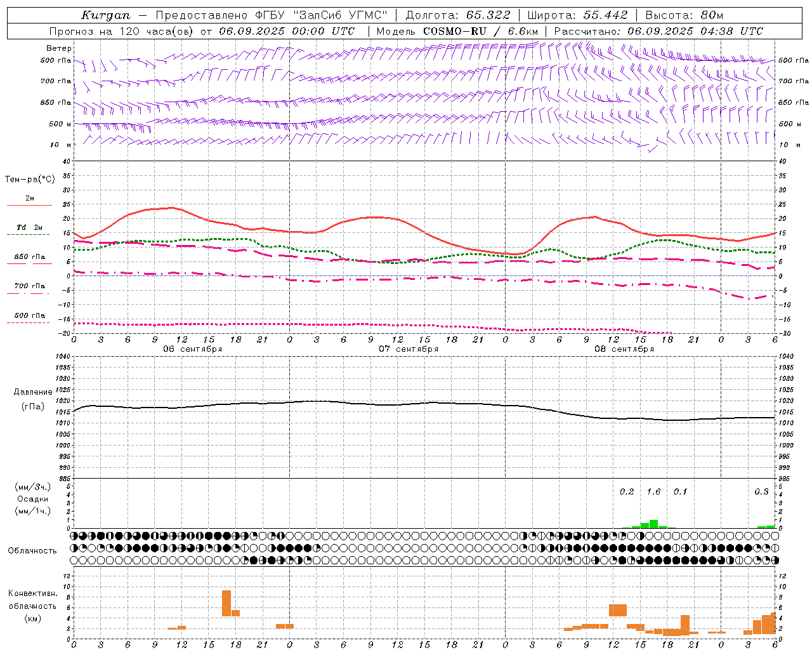Click the Kurgan station name in the title
This screenshot has height=650, width=812.
pyautogui.click(x=106, y=15)
